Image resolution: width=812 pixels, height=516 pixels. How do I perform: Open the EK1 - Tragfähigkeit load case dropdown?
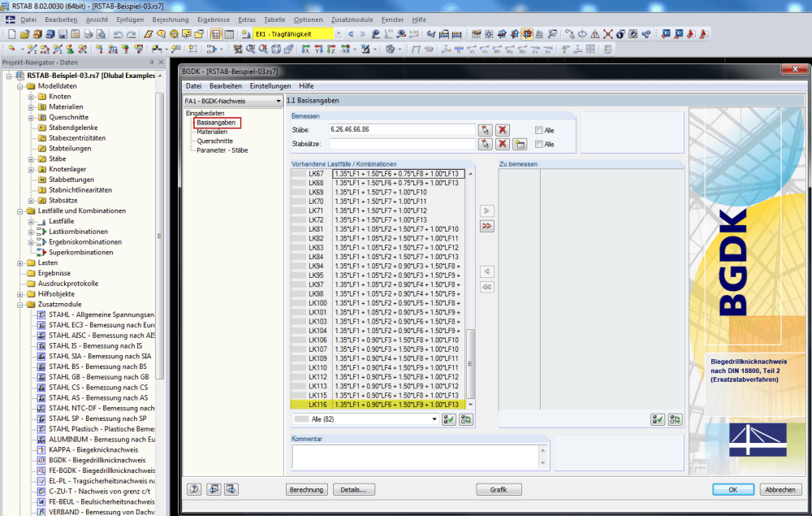coord(338,34)
